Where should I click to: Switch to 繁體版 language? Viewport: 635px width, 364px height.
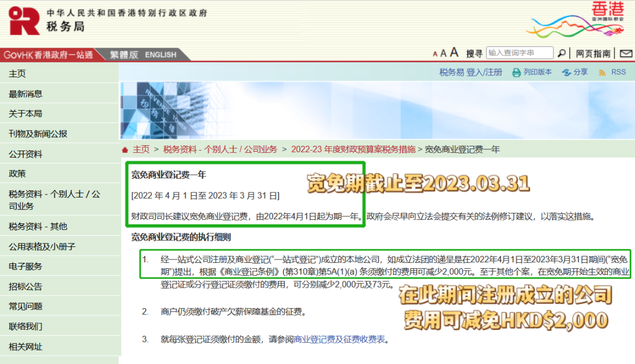point(124,55)
